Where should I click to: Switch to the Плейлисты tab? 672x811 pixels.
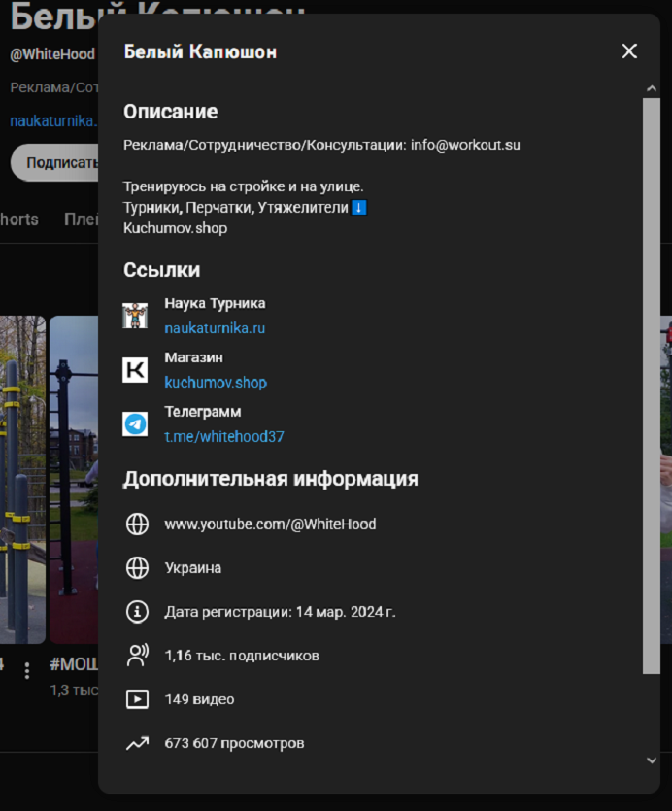pyautogui.click(x=82, y=220)
